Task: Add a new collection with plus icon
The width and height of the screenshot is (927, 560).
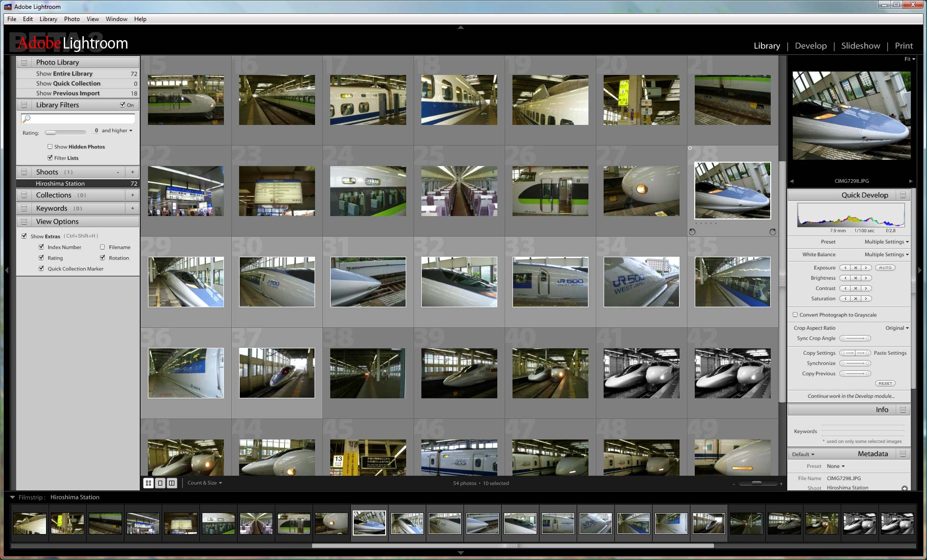Action: 132,195
